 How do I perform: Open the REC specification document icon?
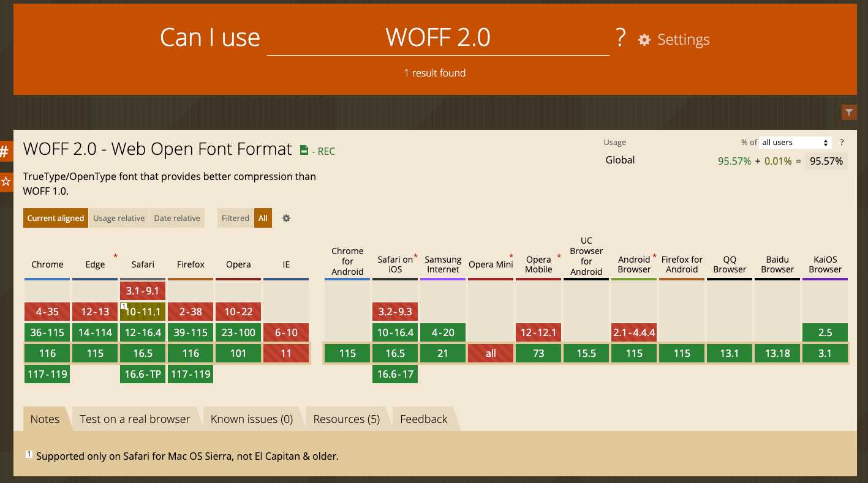tap(304, 151)
